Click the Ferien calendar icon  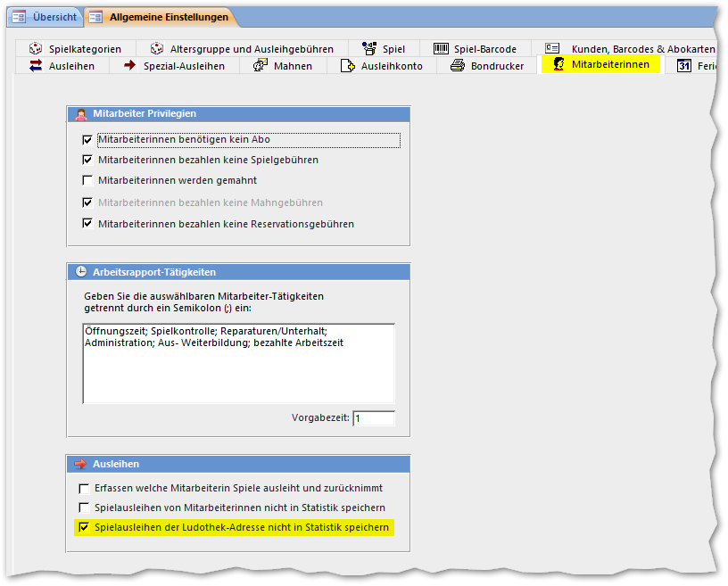coord(684,65)
